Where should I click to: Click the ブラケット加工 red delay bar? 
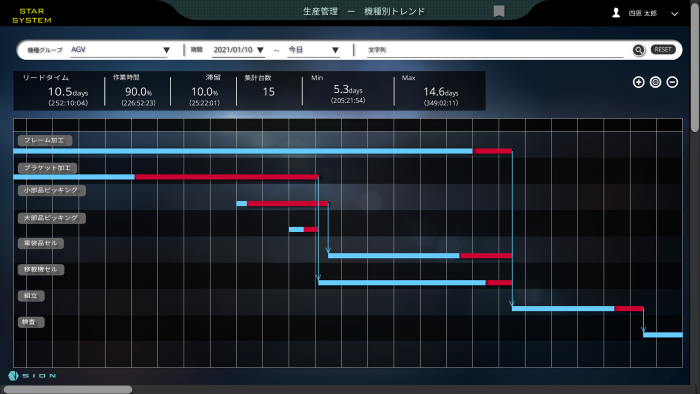(x=227, y=177)
